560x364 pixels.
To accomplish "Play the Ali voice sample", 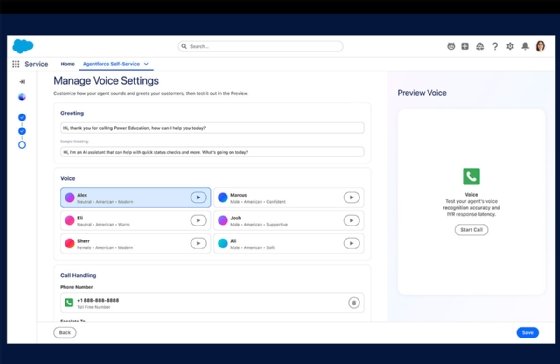I will (351, 244).
